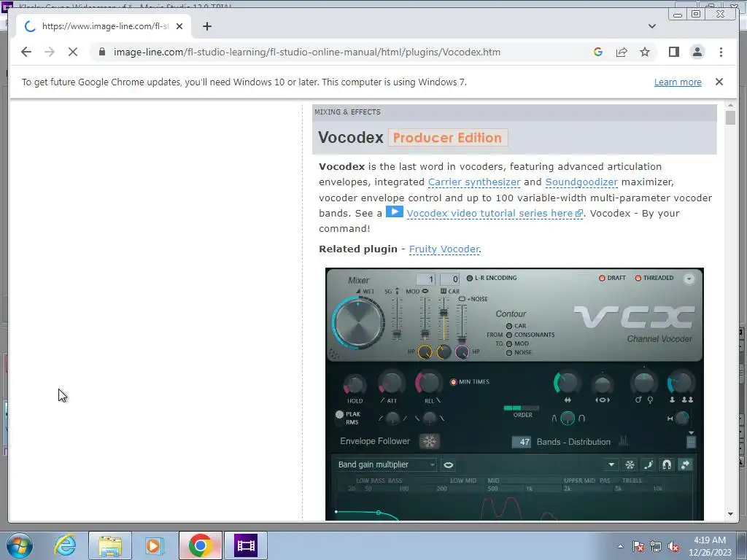The image size is (747, 560).
Task: Click the gender male-female knob
Action: 644,382
